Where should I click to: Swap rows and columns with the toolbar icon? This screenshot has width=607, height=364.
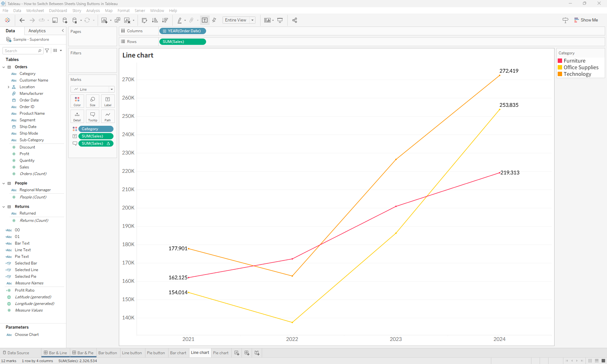[x=144, y=20]
